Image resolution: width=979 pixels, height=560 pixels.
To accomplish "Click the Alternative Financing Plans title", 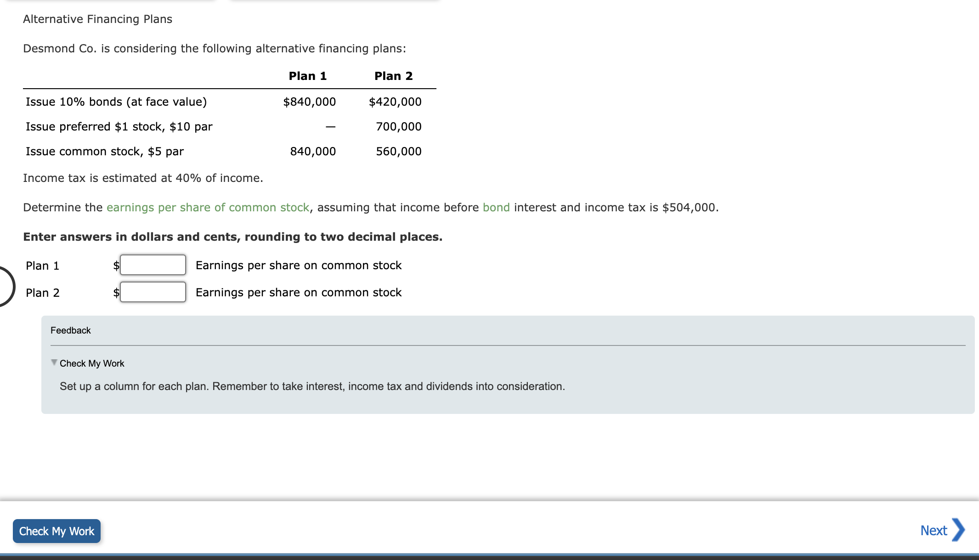I will point(97,19).
